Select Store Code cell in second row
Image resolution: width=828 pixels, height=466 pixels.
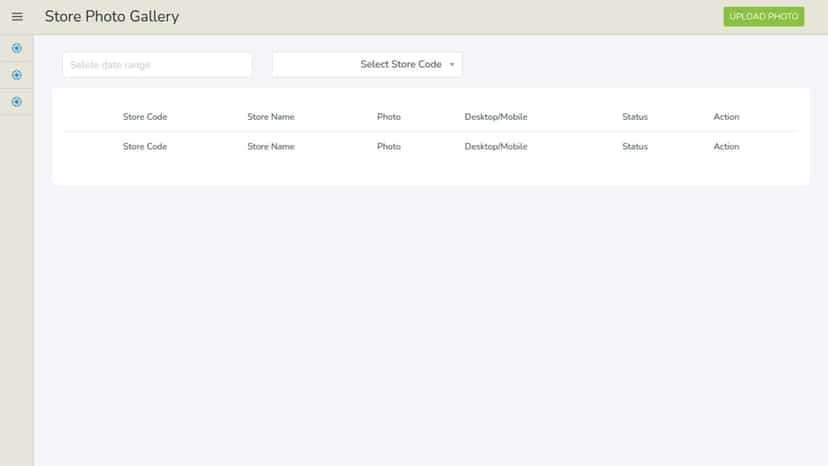pyautogui.click(x=145, y=146)
